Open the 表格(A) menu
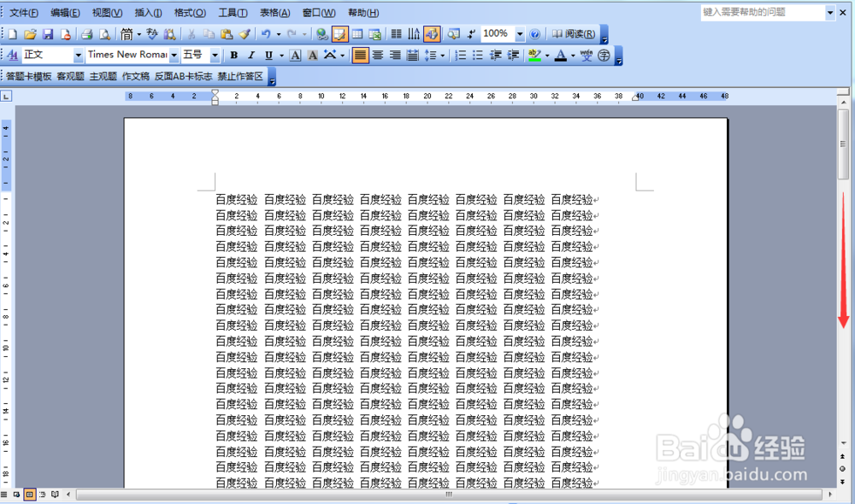The width and height of the screenshot is (855, 504). tap(274, 13)
